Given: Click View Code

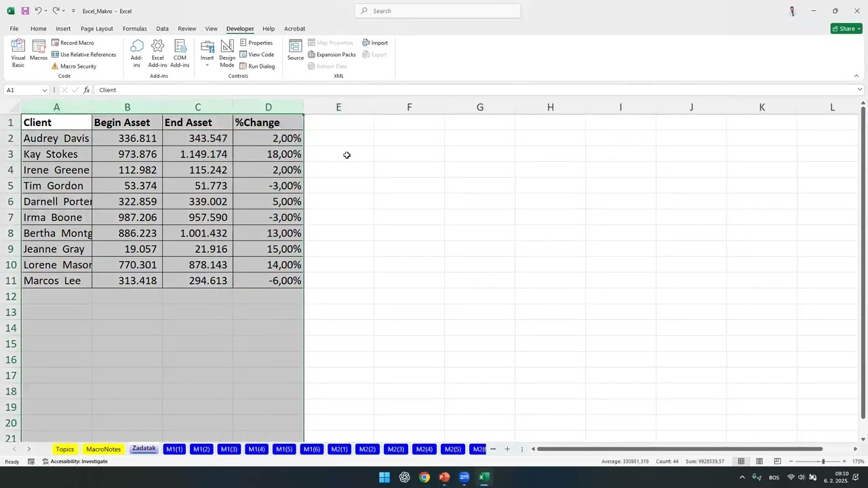Looking at the screenshot, I should (257, 54).
